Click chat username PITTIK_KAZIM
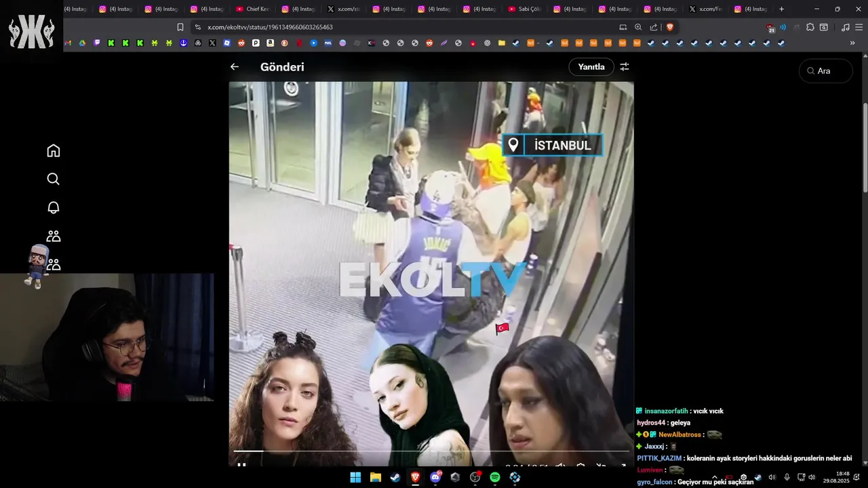 click(659, 458)
